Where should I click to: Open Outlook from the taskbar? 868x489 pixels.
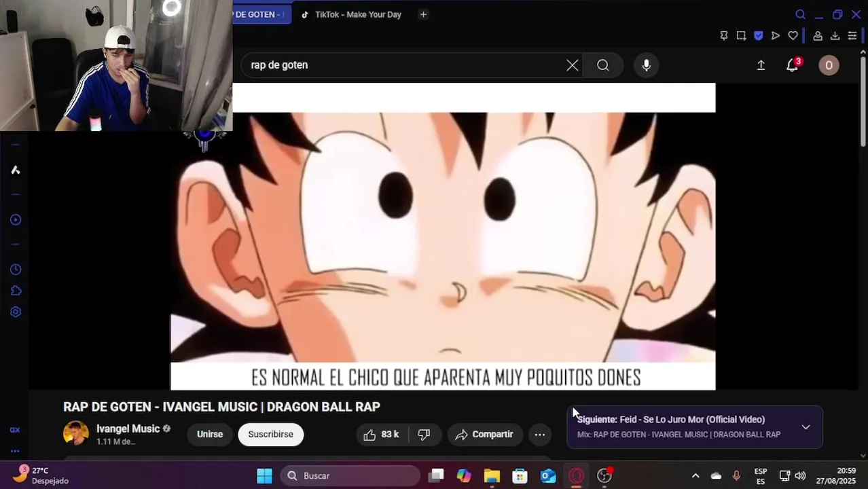548,475
